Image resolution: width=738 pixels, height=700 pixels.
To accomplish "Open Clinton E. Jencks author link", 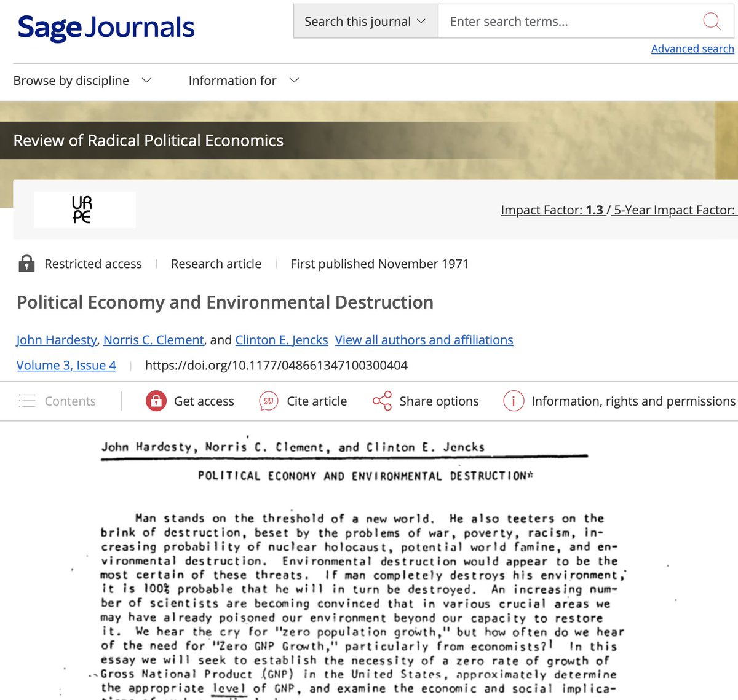I will [x=282, y=340].
